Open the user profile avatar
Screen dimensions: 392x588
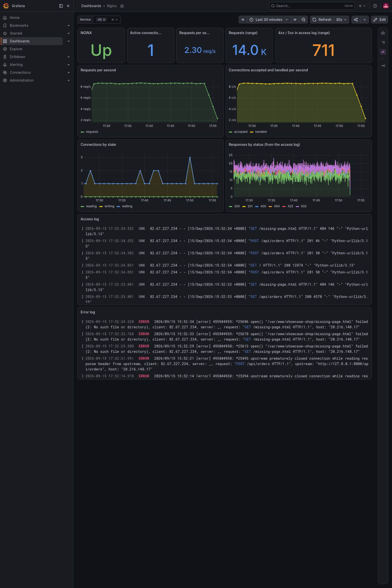click(x=386, y=6)
